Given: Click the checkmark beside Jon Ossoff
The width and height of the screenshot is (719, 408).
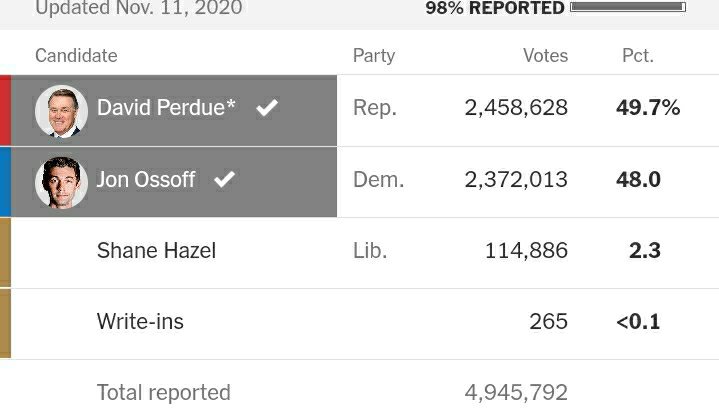Looking at the screenshot, I should coord(225,180).
